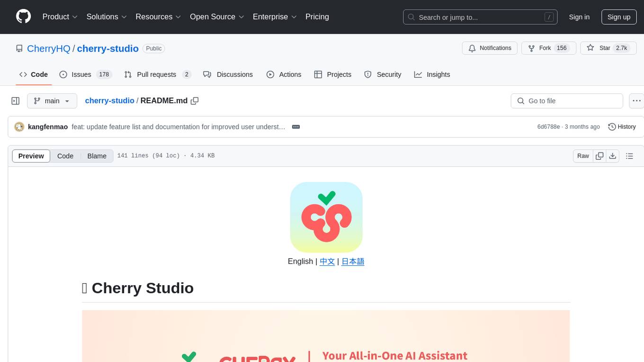View file History
This screenshot has height=362, width=644.
point(622,127)
